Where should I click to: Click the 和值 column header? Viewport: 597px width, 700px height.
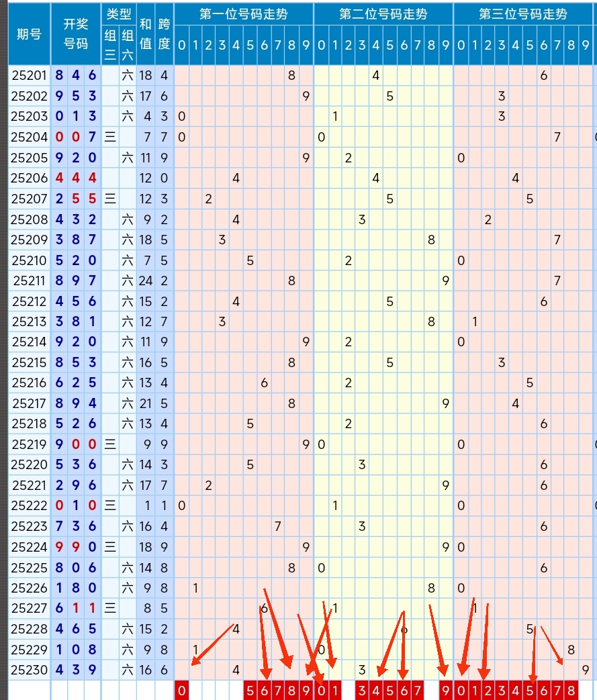145,34
